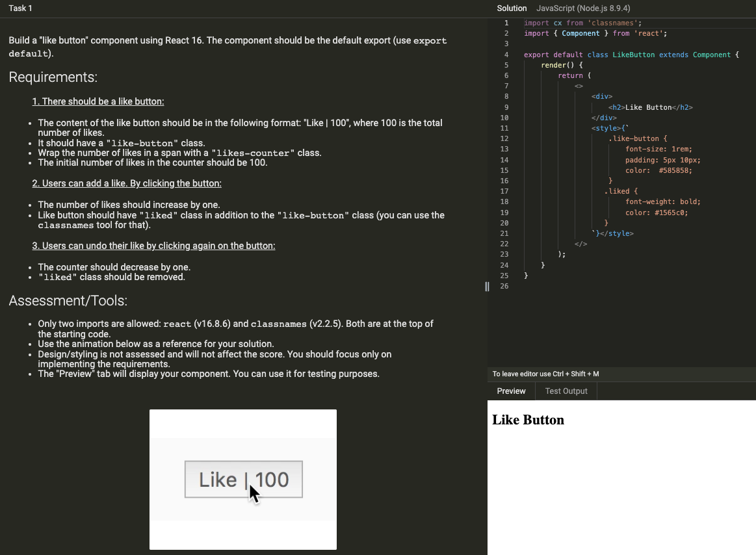
Task: Click the 'The "Preview" tab will display your component' bullet
Action: pos(209,374)
